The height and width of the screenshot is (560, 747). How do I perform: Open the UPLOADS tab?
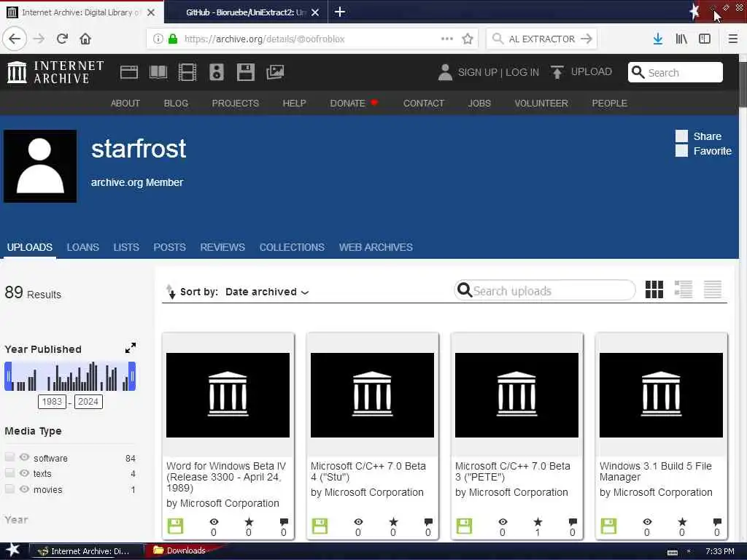click(29, 247)
